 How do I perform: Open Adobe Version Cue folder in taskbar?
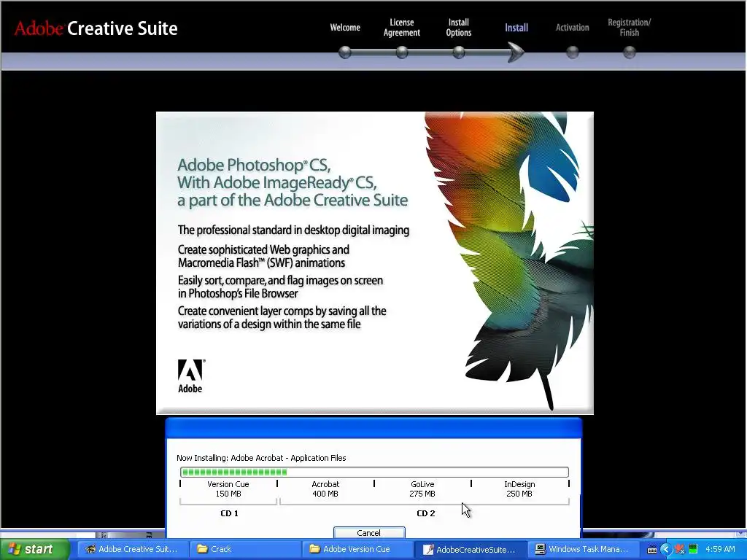[356, 549]
